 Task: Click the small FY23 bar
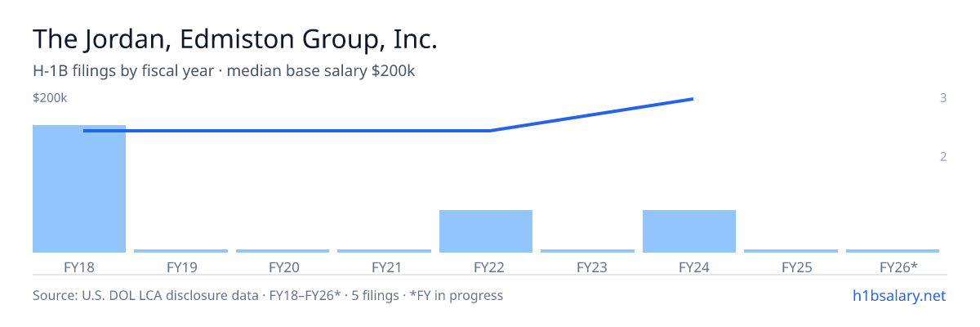[588, 251]
